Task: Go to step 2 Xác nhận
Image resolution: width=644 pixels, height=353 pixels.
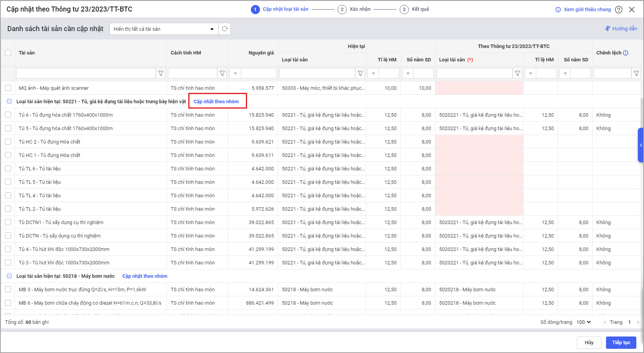Action: [354, 9]
